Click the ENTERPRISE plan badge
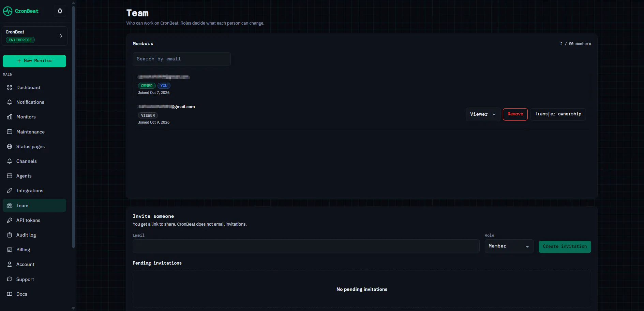644x311 pixels. 20,40
